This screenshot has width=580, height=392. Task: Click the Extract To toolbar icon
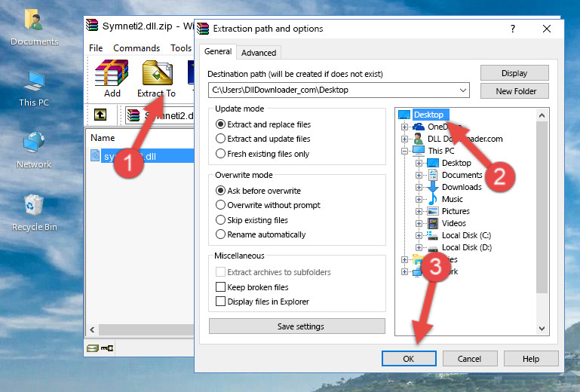coord(156,78)
